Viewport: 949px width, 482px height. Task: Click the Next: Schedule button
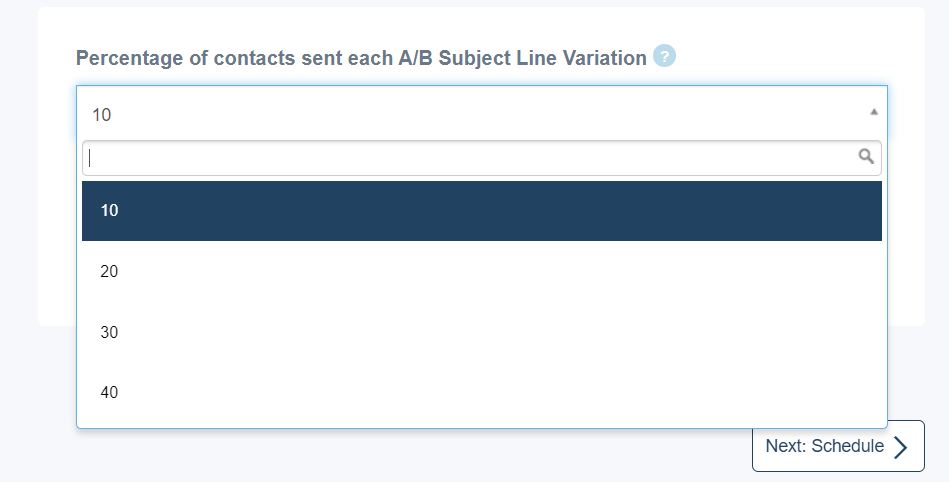pyautogui.click(x=838, y=446)
